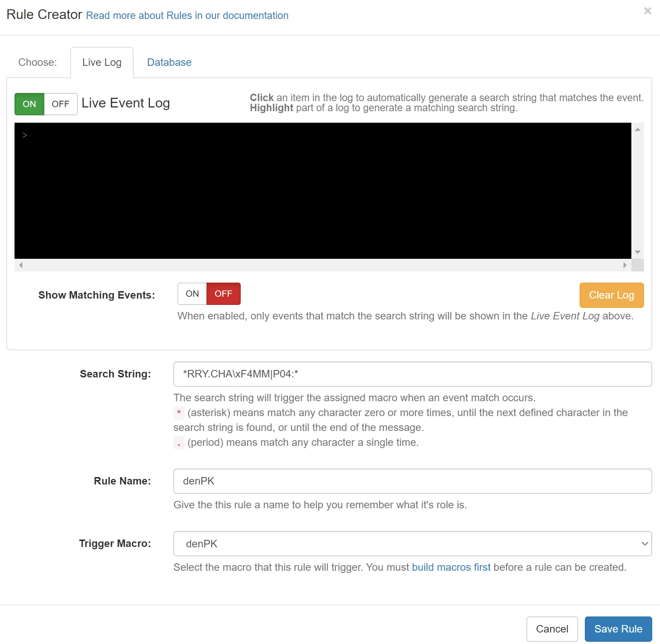Cancel the rule creation

pyautogui.click(x=552, y=629)
